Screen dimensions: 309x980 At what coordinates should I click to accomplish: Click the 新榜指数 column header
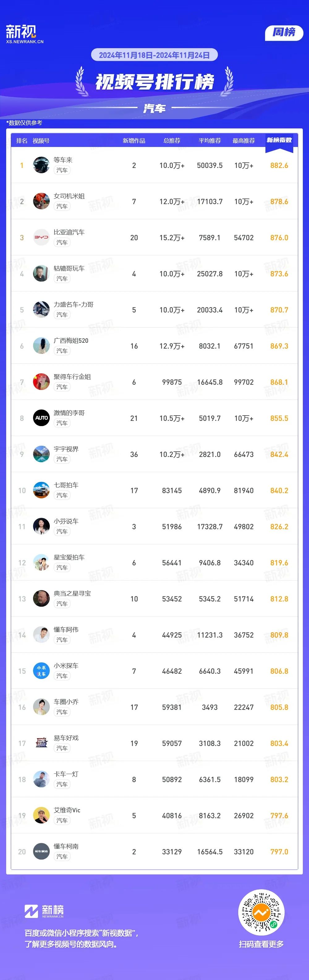pyautogui.click(x=279, y=140)
